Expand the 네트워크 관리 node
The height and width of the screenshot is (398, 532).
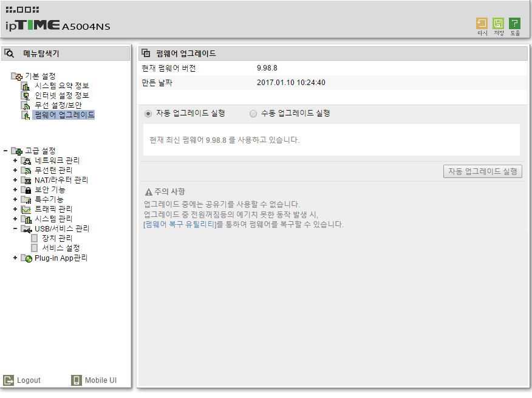tap(15, 160)
